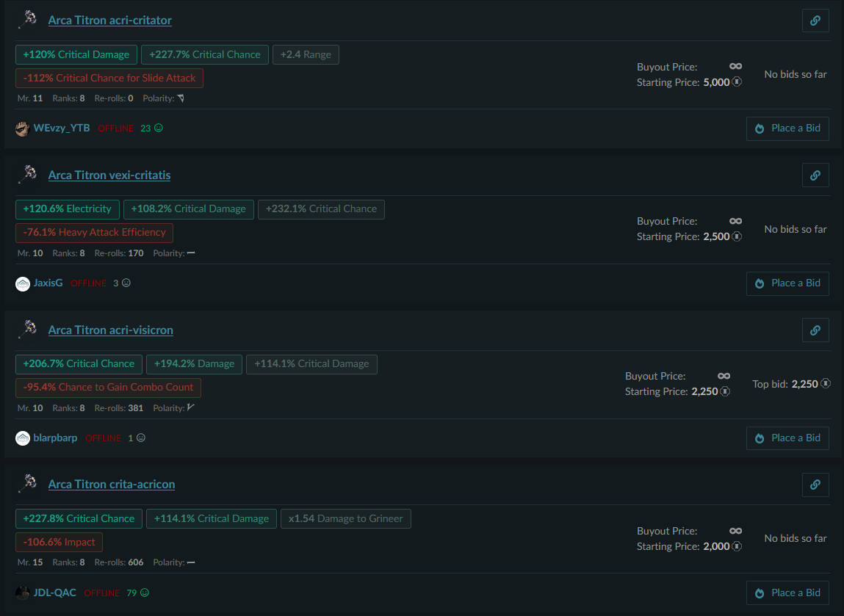Open blarpbarp avatar image
Image resolution: width=844 pixels, height=616 pixels.
pyautogui.click(x=22, y=438)
